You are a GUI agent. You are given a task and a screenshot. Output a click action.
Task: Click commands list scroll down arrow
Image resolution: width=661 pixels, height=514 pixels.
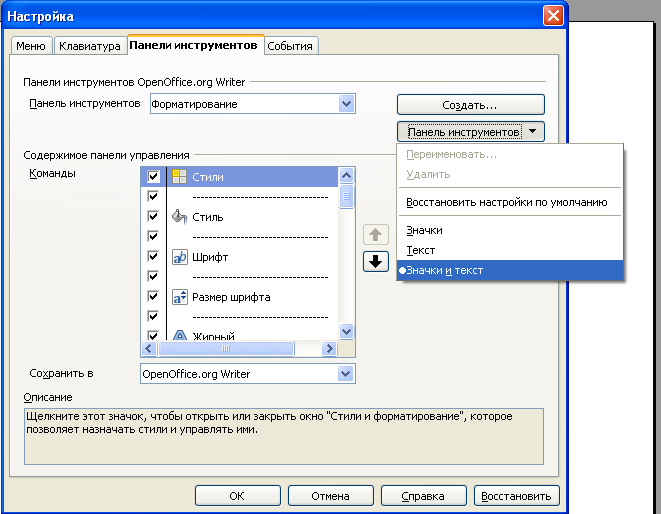[347, 331]
